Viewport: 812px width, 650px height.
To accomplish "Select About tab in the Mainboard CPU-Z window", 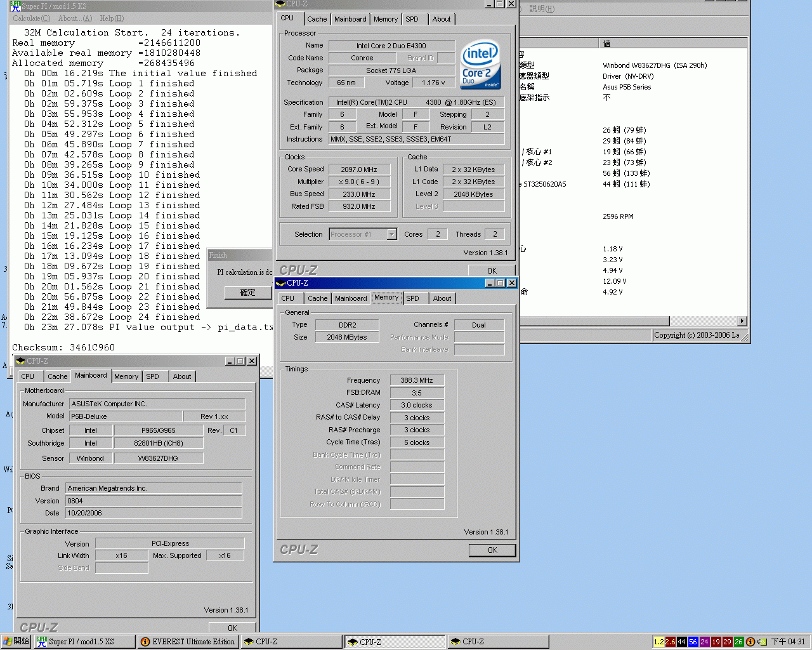I will pos(182,376).
